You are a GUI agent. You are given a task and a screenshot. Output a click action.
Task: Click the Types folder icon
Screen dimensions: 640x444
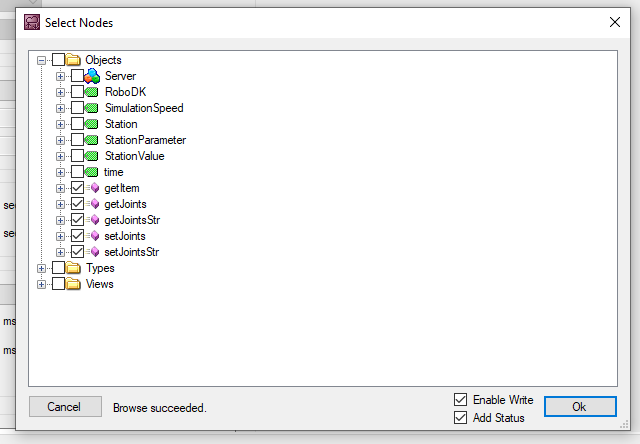73,268
